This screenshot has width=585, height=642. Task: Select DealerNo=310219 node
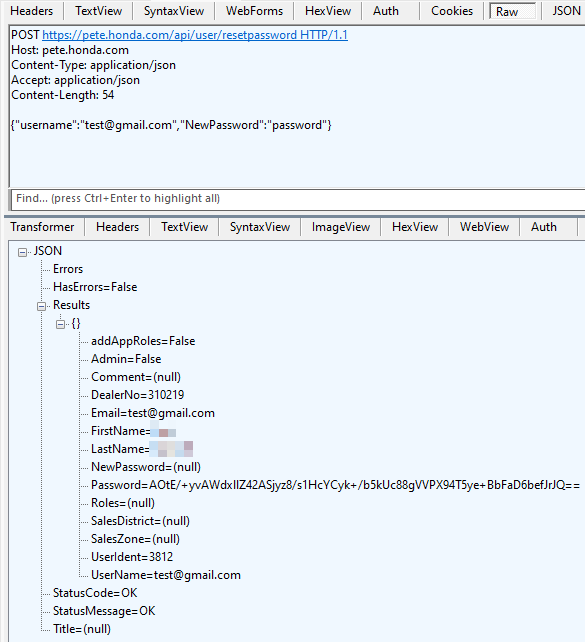tap(138, 395)
